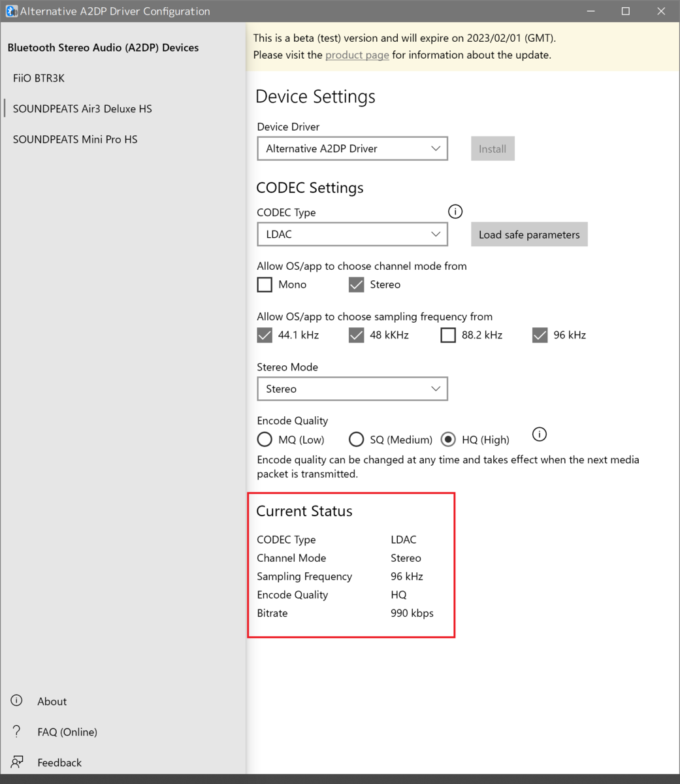Enable the Mono channel mode checkbox
This screenshot has height=784, width=680.
point(264,284)
